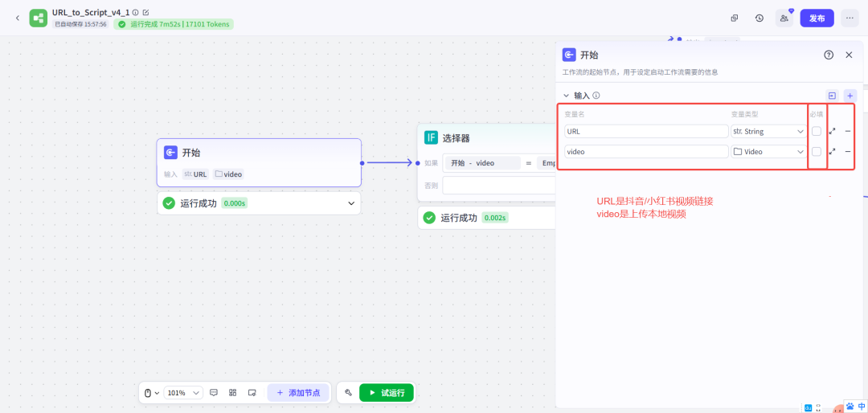Click the 选择器 0.002s time badge

click(495, 218)
